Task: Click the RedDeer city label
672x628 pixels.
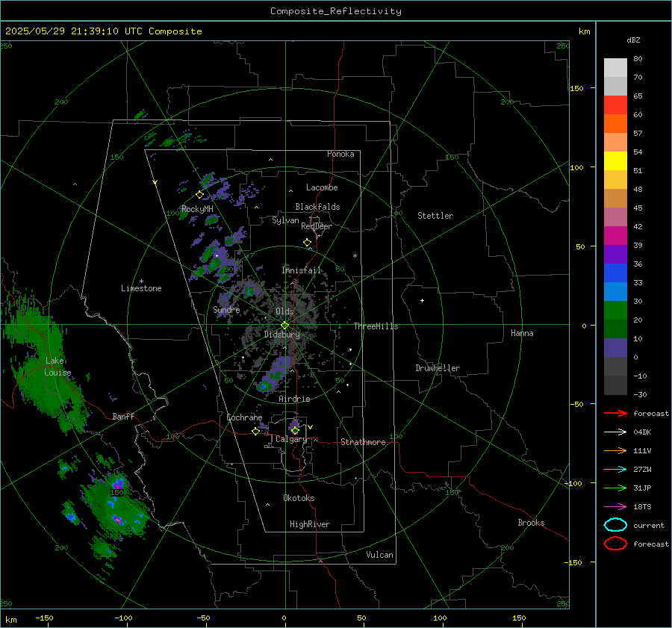Action: (317, 226)
